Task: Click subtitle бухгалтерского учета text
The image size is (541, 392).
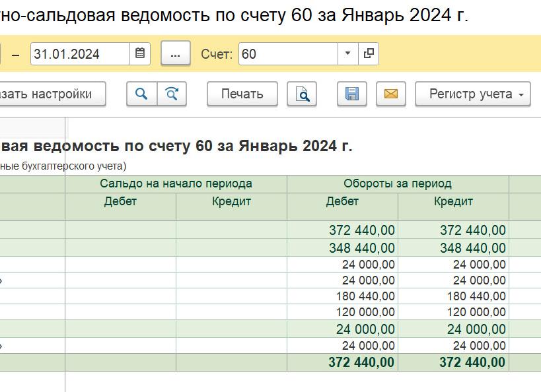Action: pos(73,166)
